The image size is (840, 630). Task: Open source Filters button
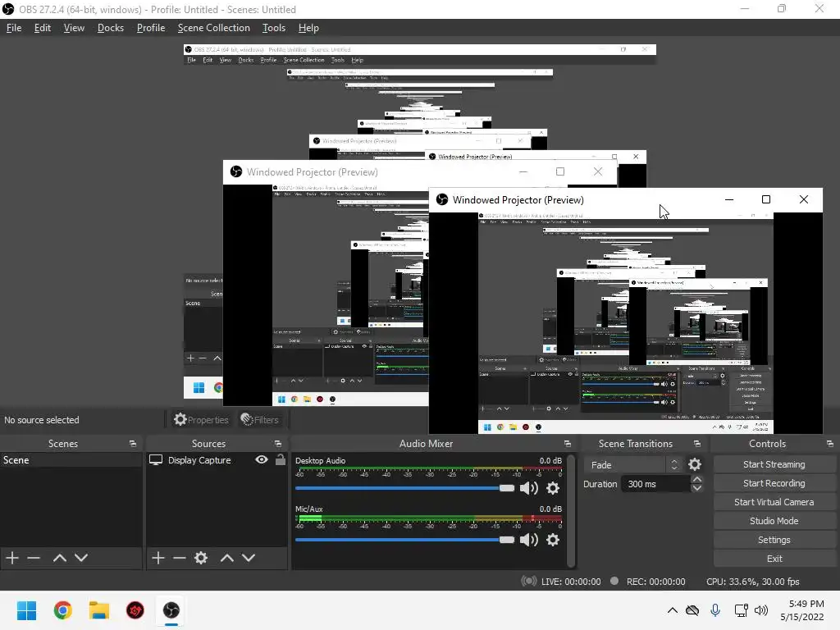click(260, 419)
